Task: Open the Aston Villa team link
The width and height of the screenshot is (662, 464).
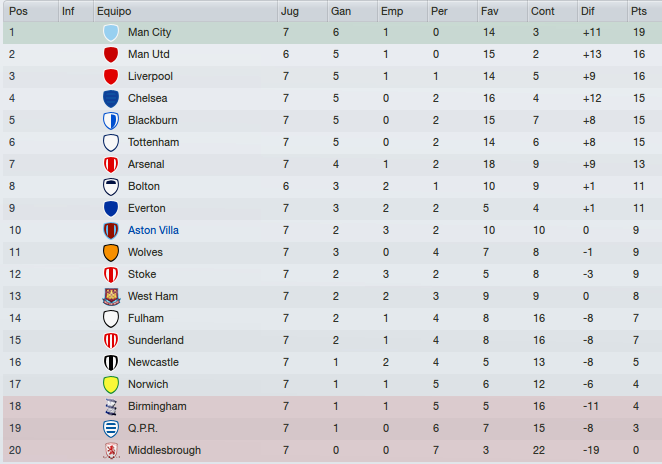Action: tap(153, 230)
